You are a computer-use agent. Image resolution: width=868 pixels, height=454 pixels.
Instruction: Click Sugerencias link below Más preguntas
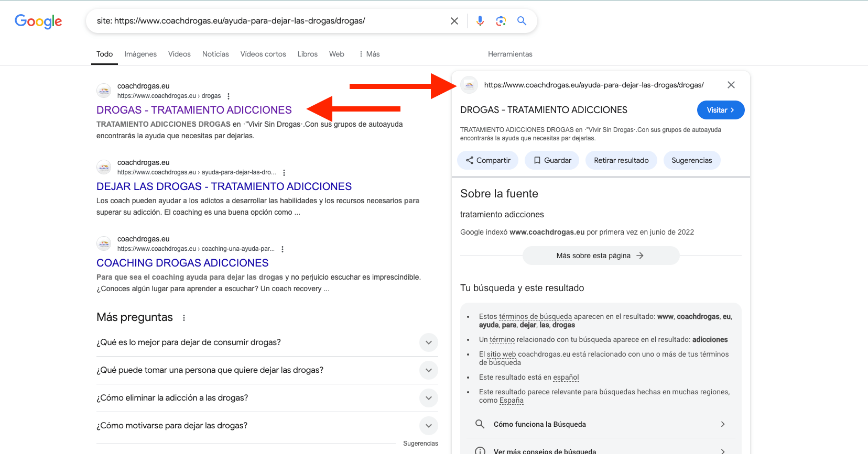420,444
